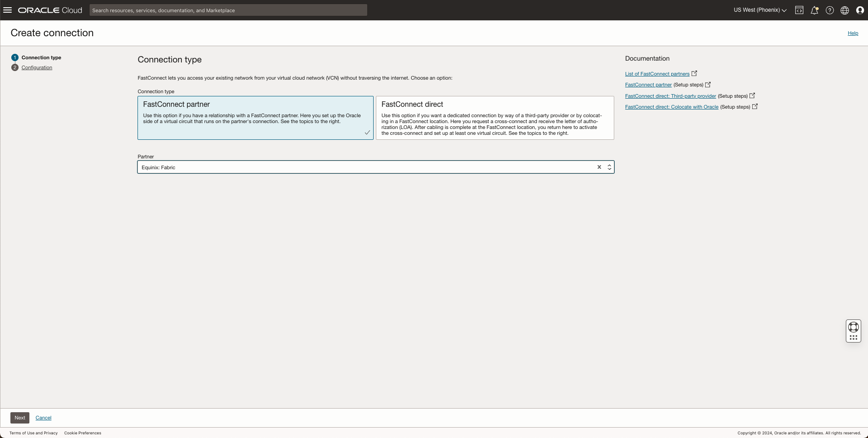Select the FastConnect direct option card
Image resolution: width=868 pixels, height=438 pixels.
494,118
